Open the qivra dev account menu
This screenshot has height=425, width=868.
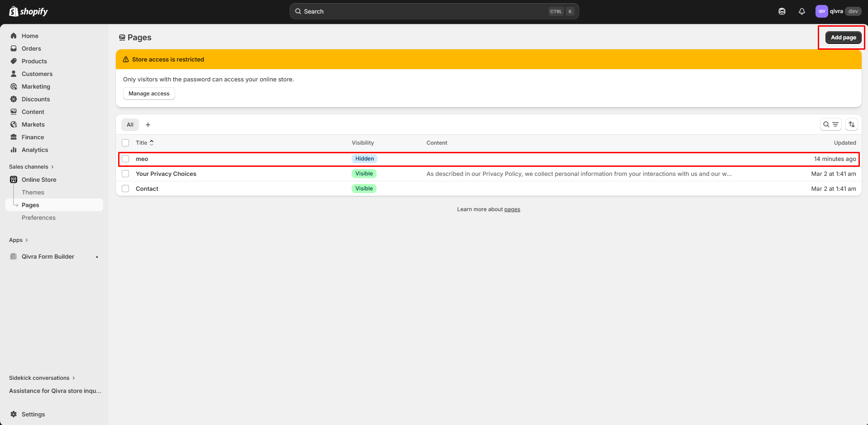point(838,11)
